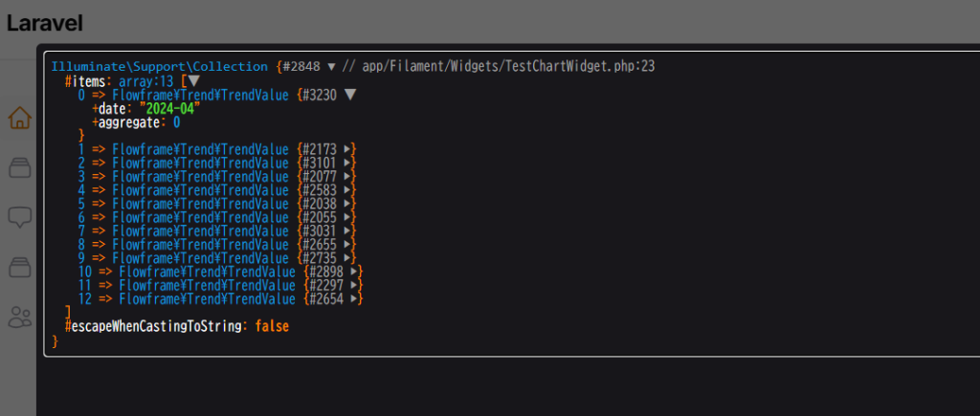Image resolution: width=980 pixels, height=416 pixels.
Task: Click the home icon in the sidebar
Action: click(x=19, y=119)
